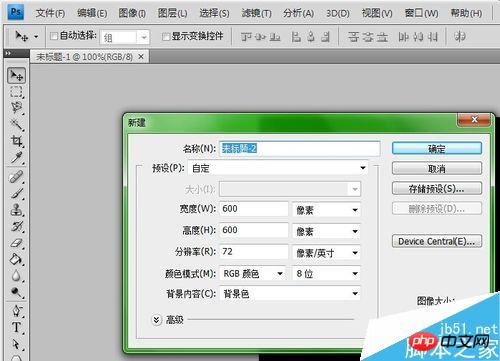Viewport: 500px width, 361px height.
Task: Click the 宽度 width input field
Action: [x=254, y=209]
